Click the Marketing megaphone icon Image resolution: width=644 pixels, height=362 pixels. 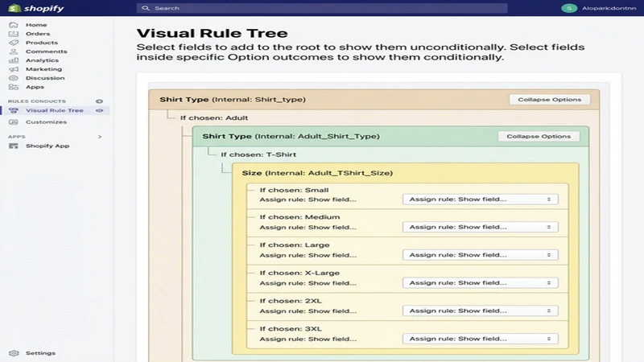coord(14,69)
